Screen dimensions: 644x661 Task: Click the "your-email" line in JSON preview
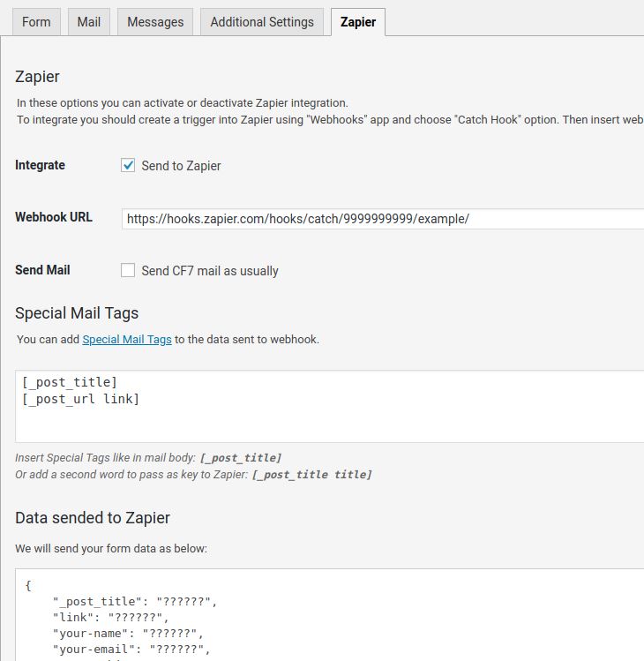(x=131, y=650)
